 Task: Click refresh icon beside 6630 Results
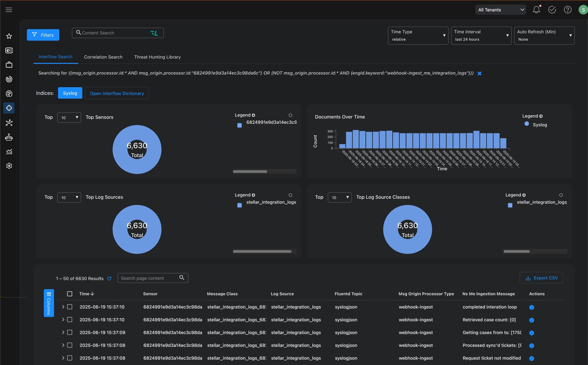tap(109, 278)
